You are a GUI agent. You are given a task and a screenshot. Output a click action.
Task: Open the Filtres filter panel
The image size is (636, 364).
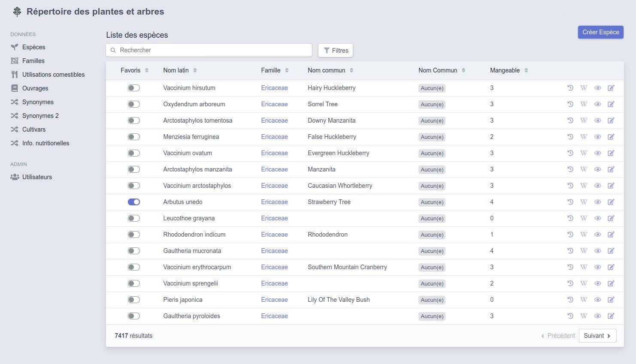(x=336, y=51)
